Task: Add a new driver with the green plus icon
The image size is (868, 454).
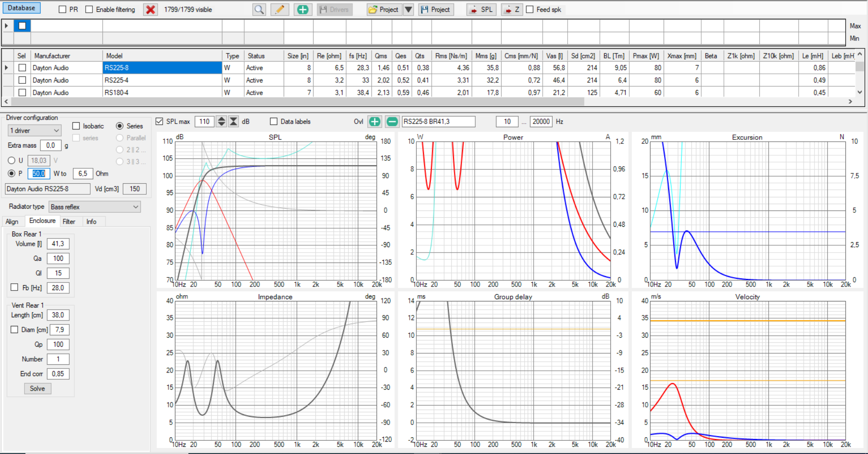Action: (303, 10)
